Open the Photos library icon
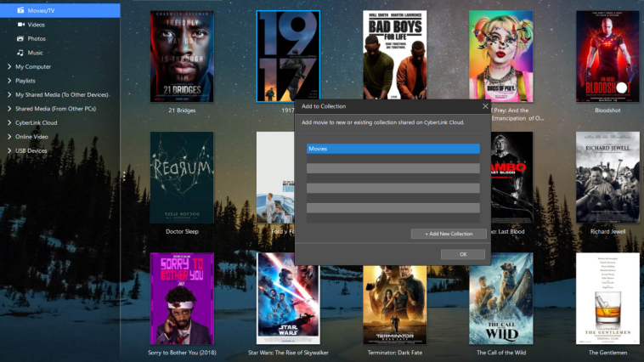The image size is (644, 362). point(20,38)
